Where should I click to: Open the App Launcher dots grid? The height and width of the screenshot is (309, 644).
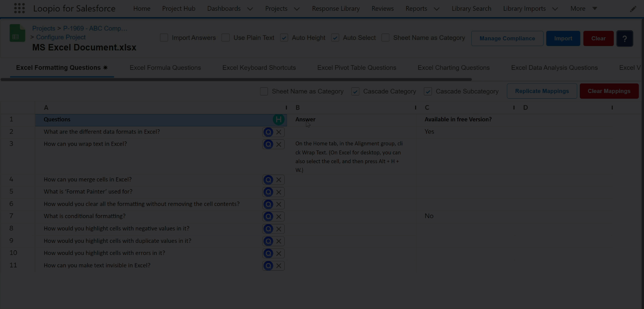[x=19, y=8]
